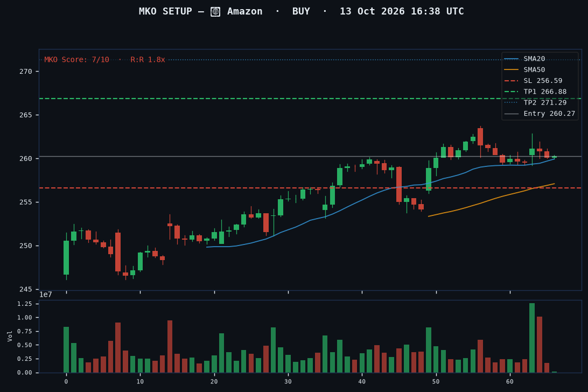Click 'MKO SETUP' in the title
This screenshot has width=588, height=392.
coord(165,11)
